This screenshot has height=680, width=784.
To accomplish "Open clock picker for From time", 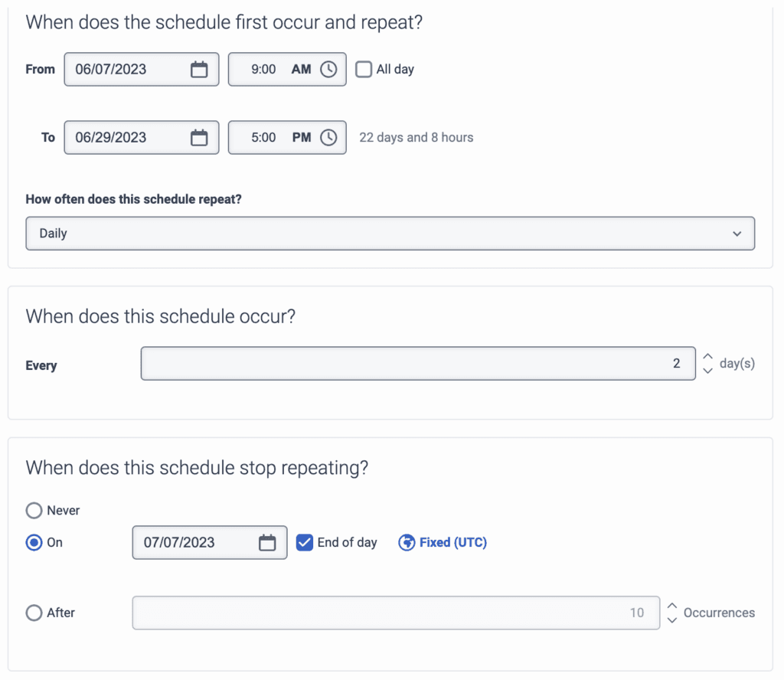I will [328, 69].
